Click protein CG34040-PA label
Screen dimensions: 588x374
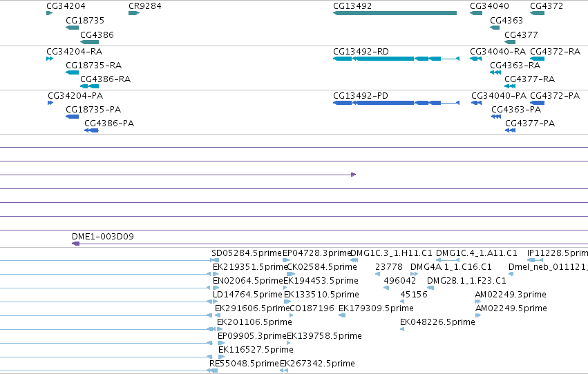click(x=499, y=95)
